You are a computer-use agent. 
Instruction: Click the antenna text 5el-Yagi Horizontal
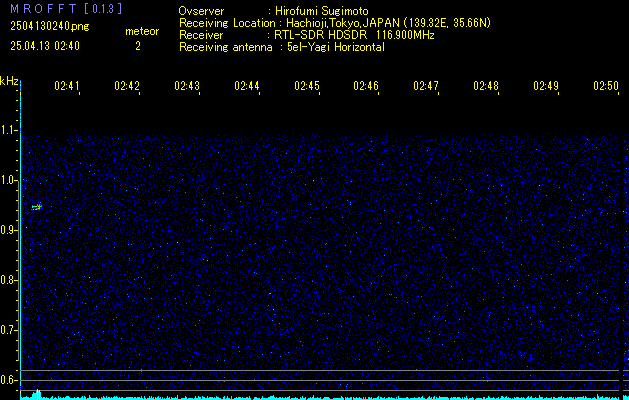tap(336, 47)
